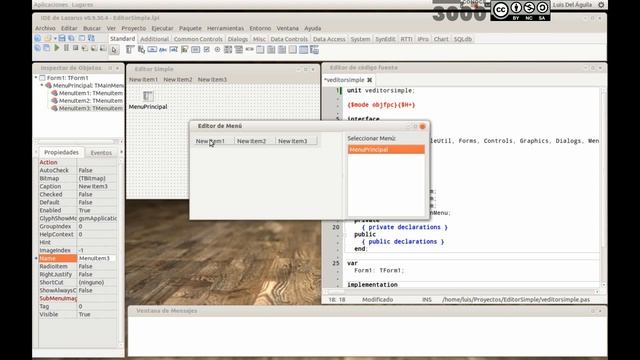Click the ShortCut property value (ninguno)
This screenshot has height=360, width=640.
[97, 282]
